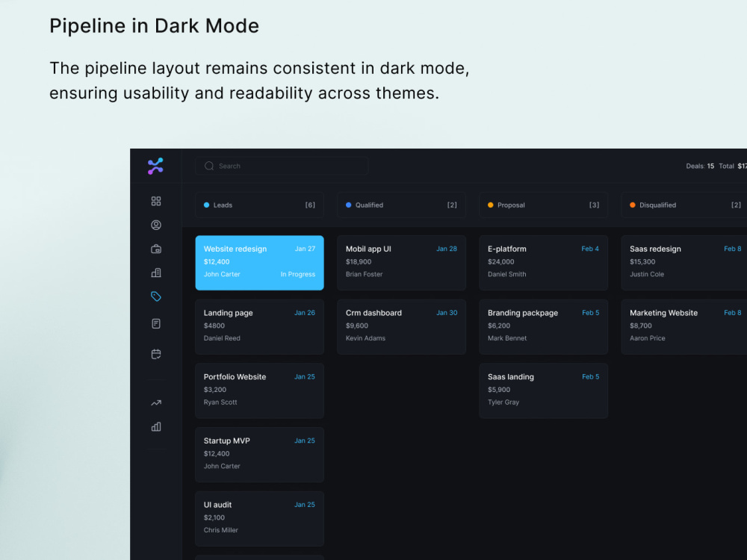This screenshot has width=747, height=560.
Task: Click the $2,100 amount
Action: tap(214, 517)
